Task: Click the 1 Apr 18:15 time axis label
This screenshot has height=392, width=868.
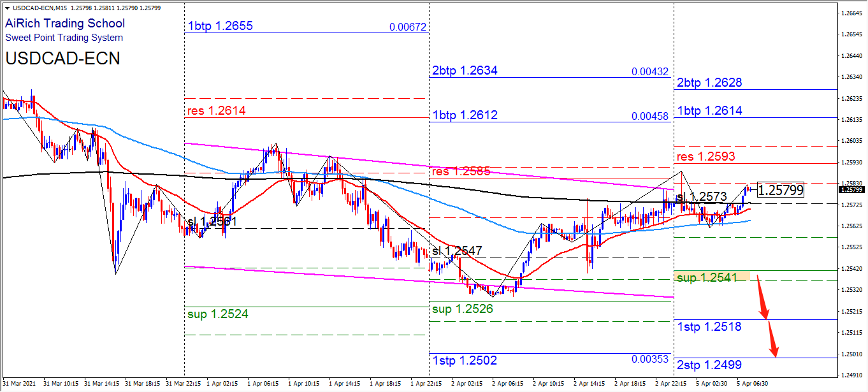Action: coord(387,384)
